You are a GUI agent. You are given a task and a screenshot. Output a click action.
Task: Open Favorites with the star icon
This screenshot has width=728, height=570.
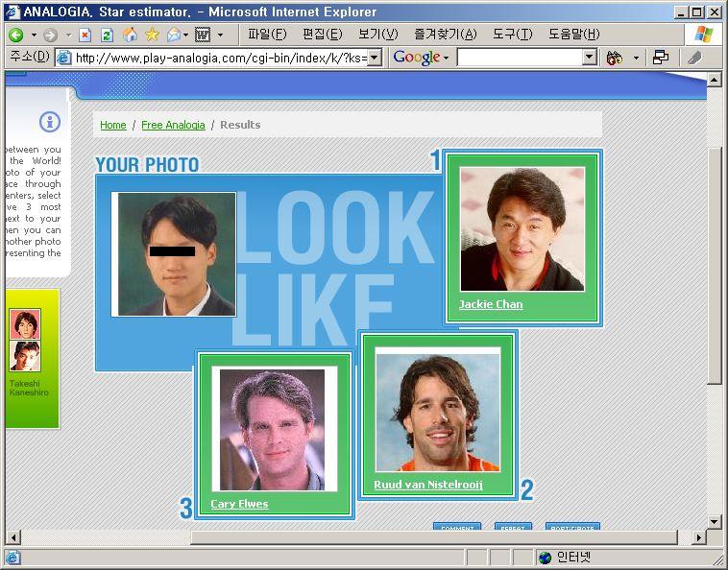[153, 35]
